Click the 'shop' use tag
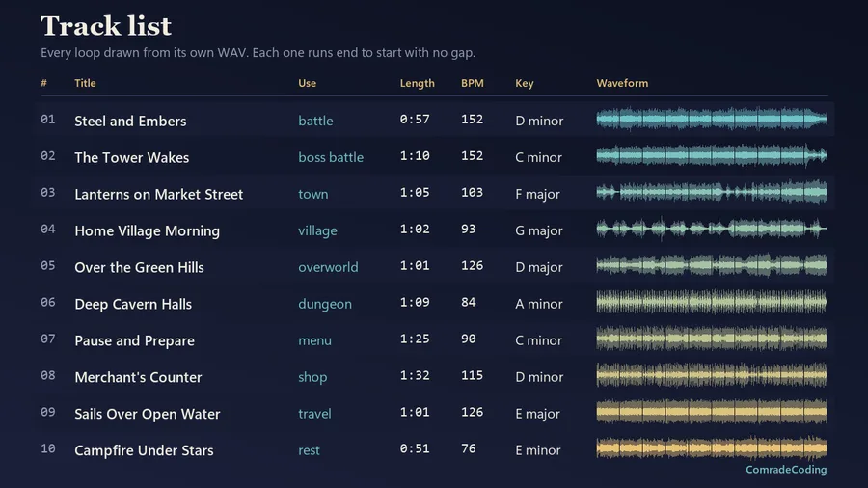The width and height of the screenshot is (868, 488). click(x=312, y=377)
